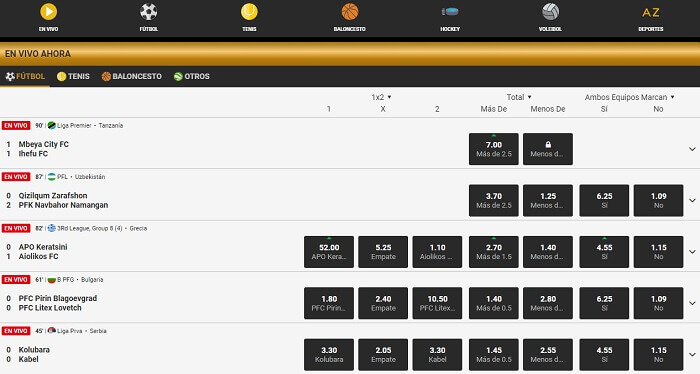Select 2.70 Más de 1.5 in Keratsini match
Image resolution: width=700 pixels, height=374 pixels.
click(x=494, y=252)
